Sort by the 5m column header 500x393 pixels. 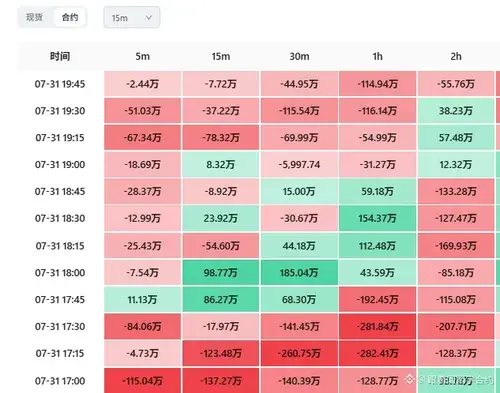(x=143, y=56)
